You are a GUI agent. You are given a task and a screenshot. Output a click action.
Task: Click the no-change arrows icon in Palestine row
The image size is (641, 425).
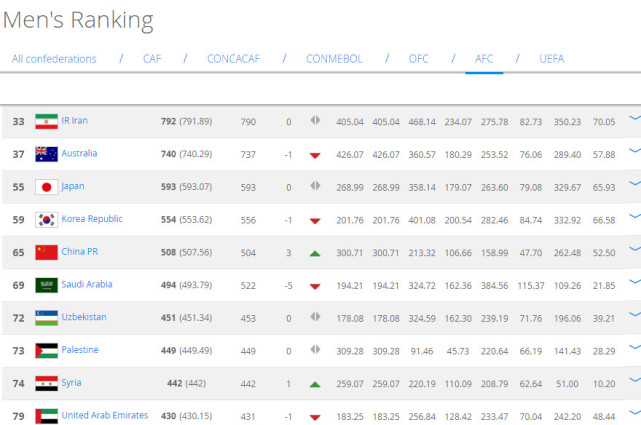[315, 349]
